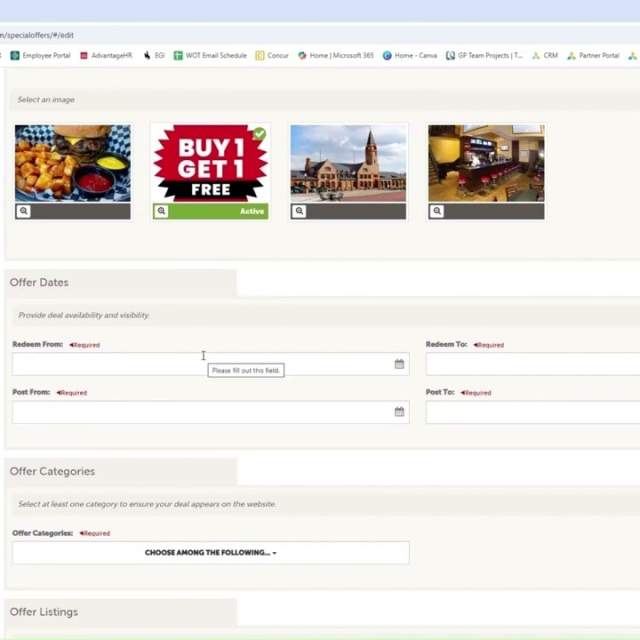Magnify the Buy 1 Get 1 Free image
The image size is (640, 640).
162,211
